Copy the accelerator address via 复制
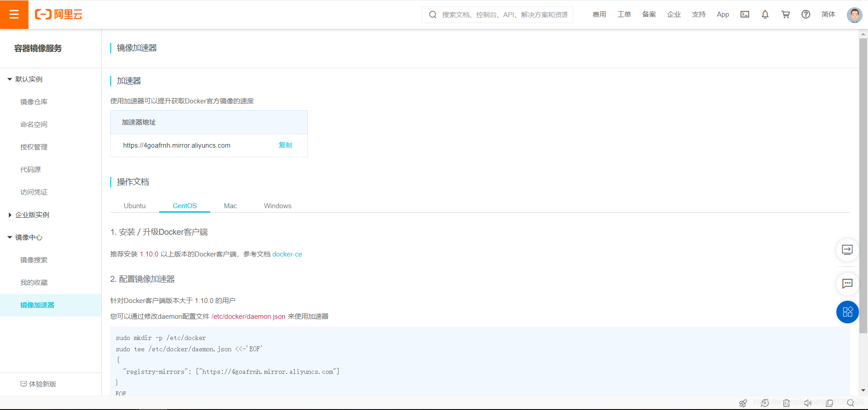The image size is (868, 410). 285,145
